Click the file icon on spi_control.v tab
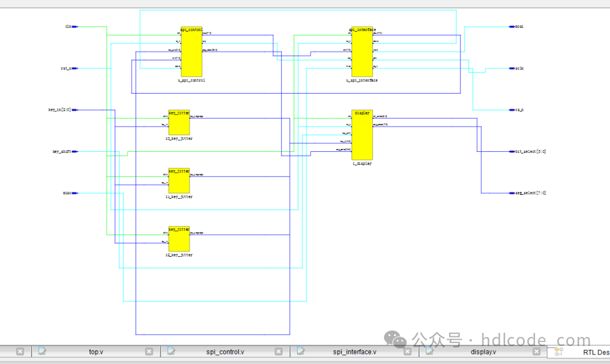 pos(171,351)
